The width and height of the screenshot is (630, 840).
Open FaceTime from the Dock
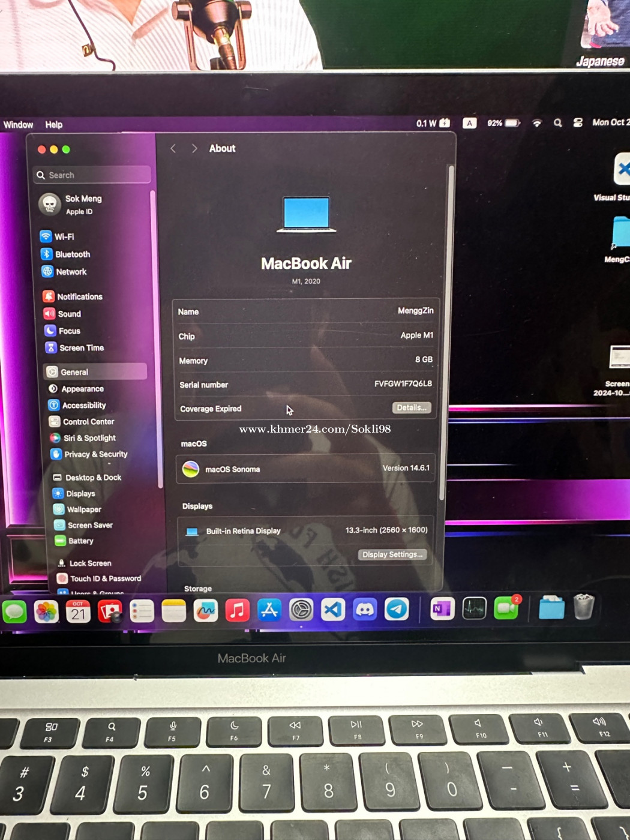(x=506, y=608)
